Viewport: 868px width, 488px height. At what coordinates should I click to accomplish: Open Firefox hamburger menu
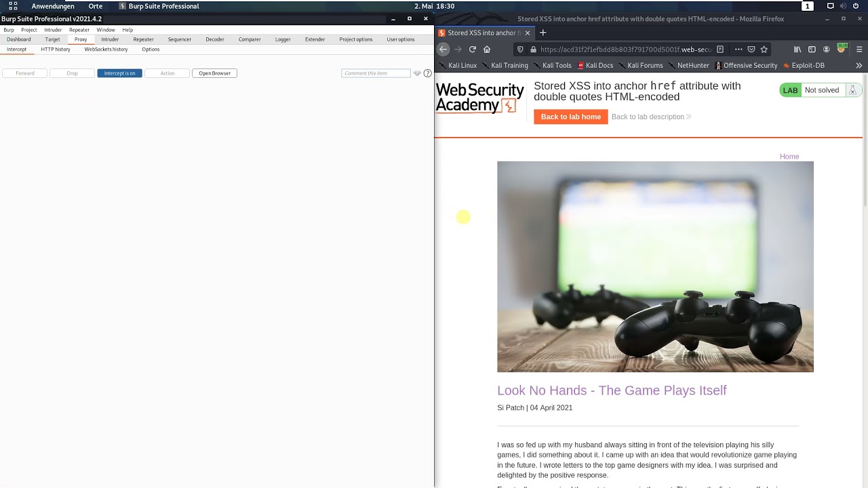click(x=859, y=49)
